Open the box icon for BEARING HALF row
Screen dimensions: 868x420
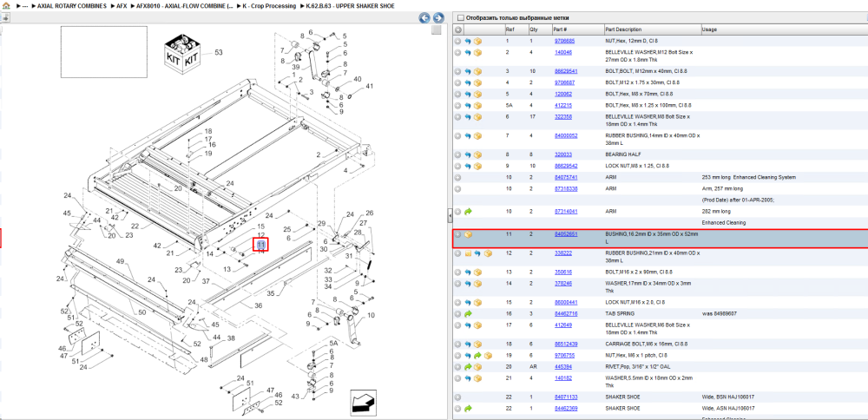click(x=477, y=154)
